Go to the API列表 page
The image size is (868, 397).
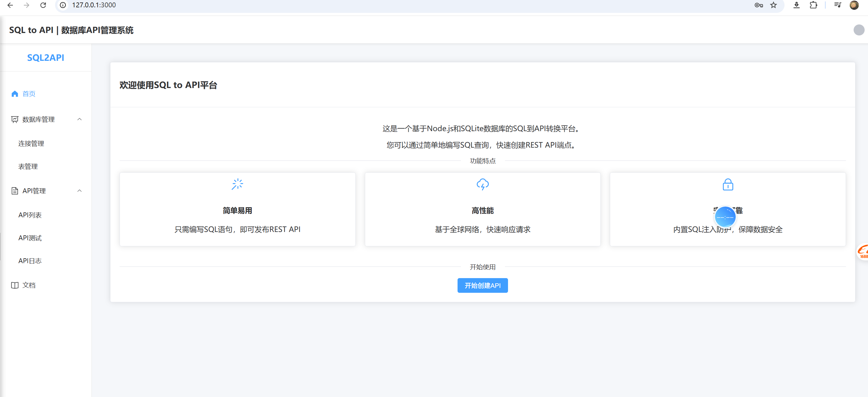coord(30,215)
